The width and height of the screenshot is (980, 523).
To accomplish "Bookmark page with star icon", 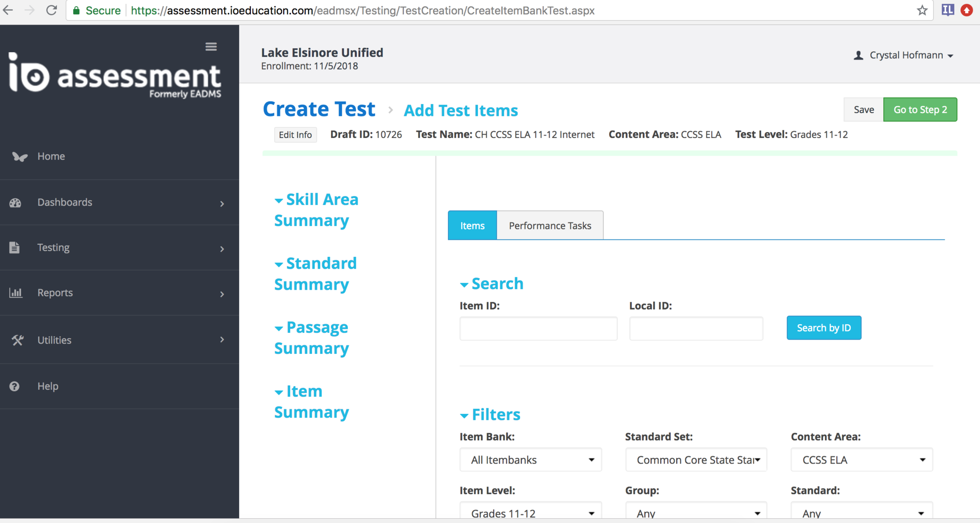I will click(922, 11).
